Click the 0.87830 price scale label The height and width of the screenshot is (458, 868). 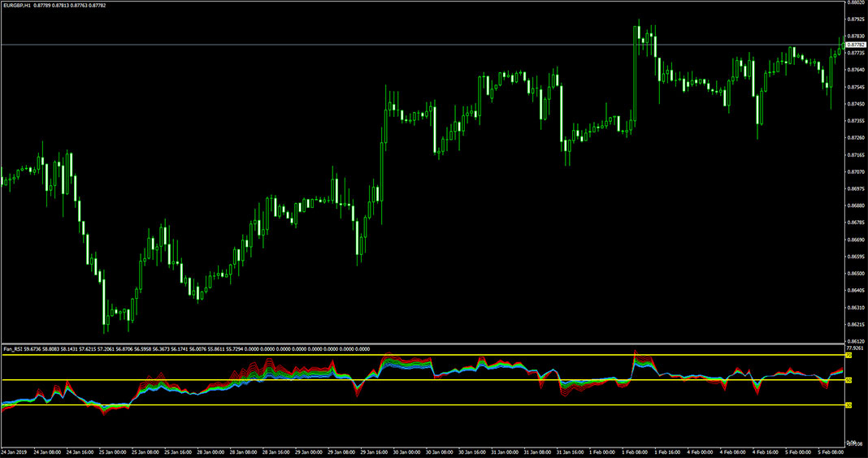(856, 36)
